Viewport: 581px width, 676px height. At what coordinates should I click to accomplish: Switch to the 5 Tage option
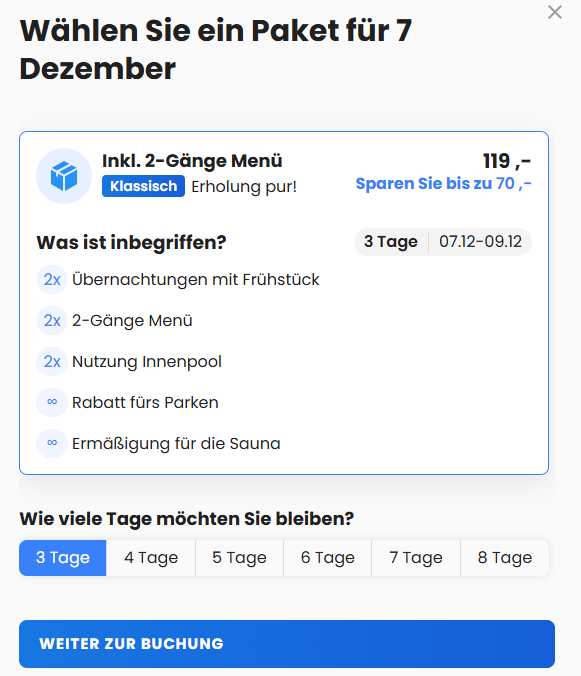239,558
